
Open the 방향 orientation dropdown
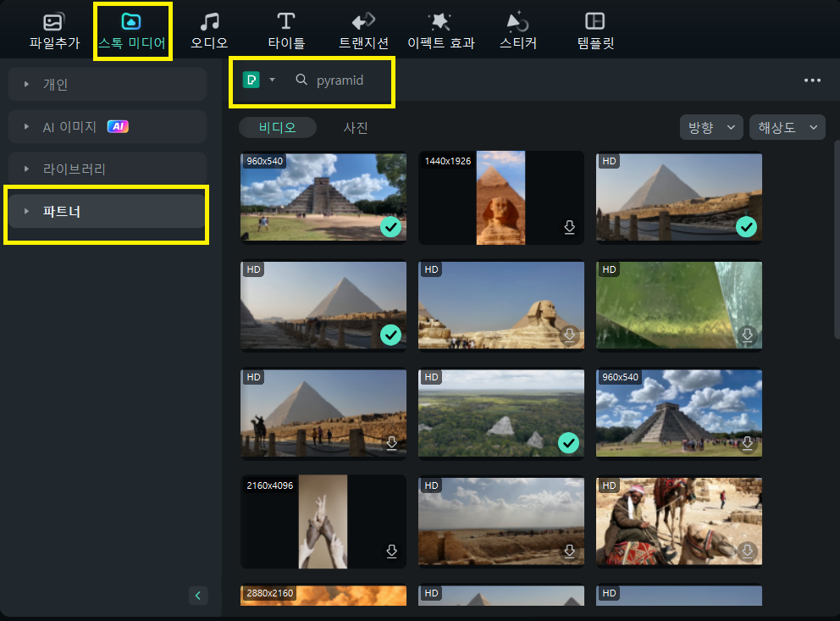pyautogui.click(x=711, y=128)
